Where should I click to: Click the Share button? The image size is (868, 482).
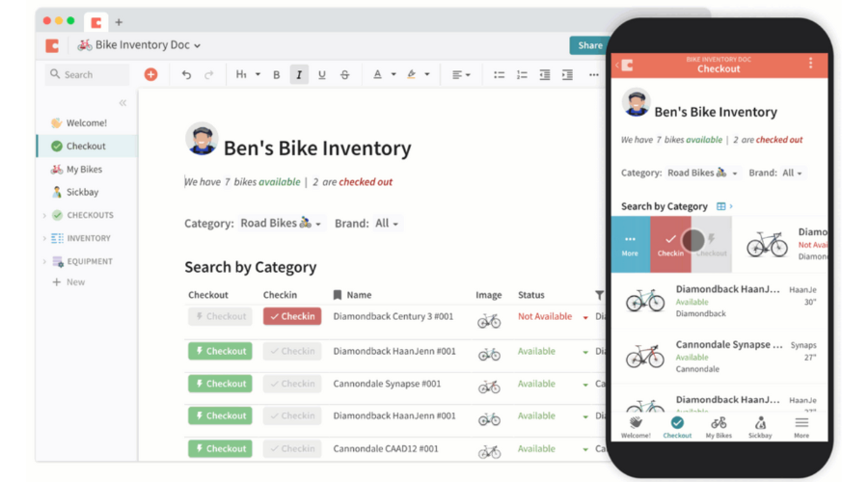point(589,45)
